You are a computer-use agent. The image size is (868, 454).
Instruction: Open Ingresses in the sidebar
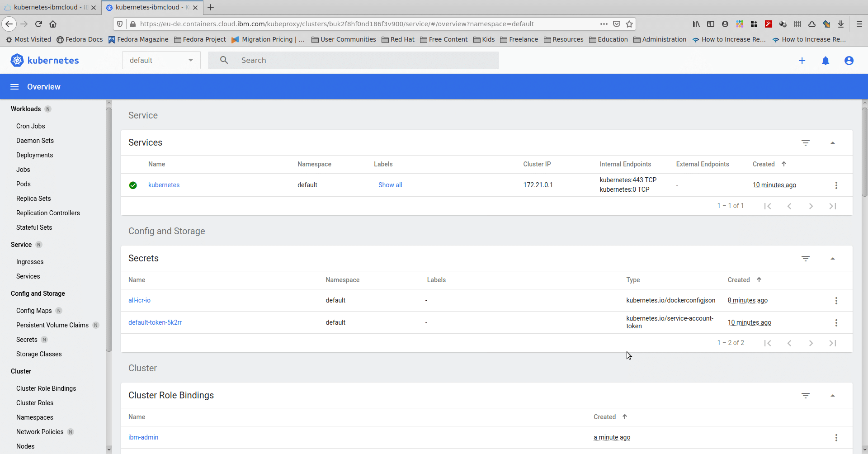pos(30,262)
